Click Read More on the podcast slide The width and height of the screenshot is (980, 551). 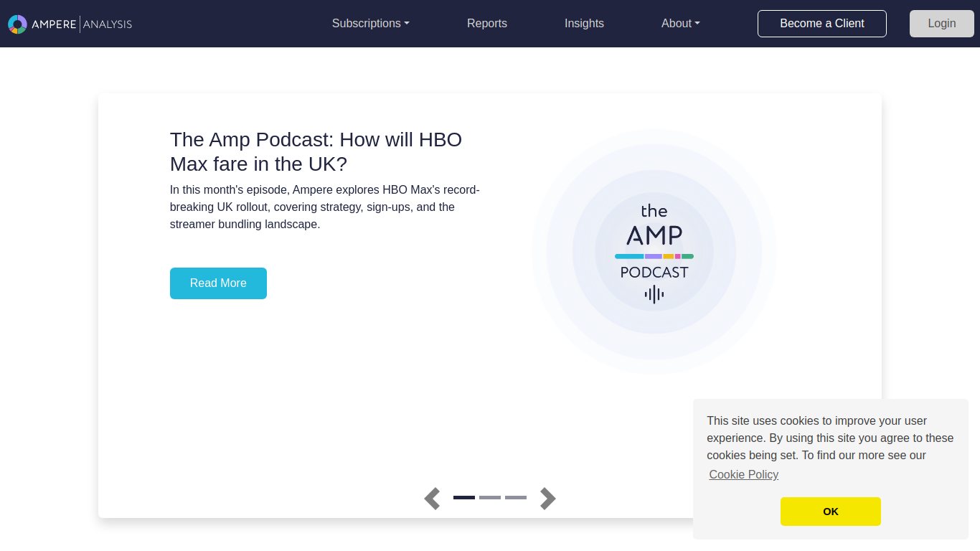218,283
